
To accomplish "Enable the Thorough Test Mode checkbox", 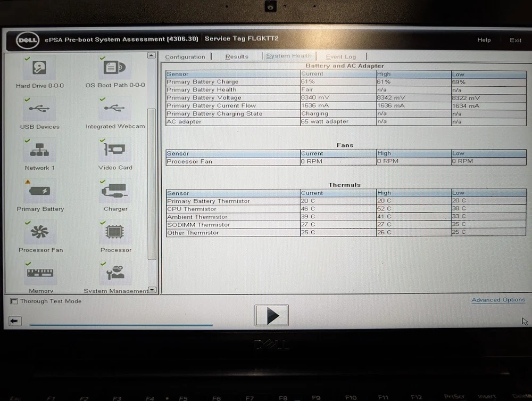I will 14,301.
